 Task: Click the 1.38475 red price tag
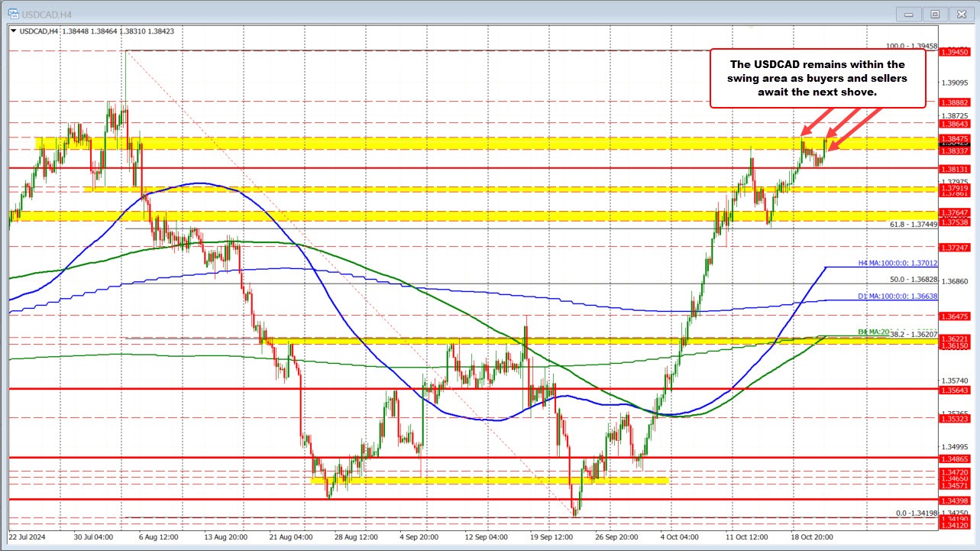955,138
